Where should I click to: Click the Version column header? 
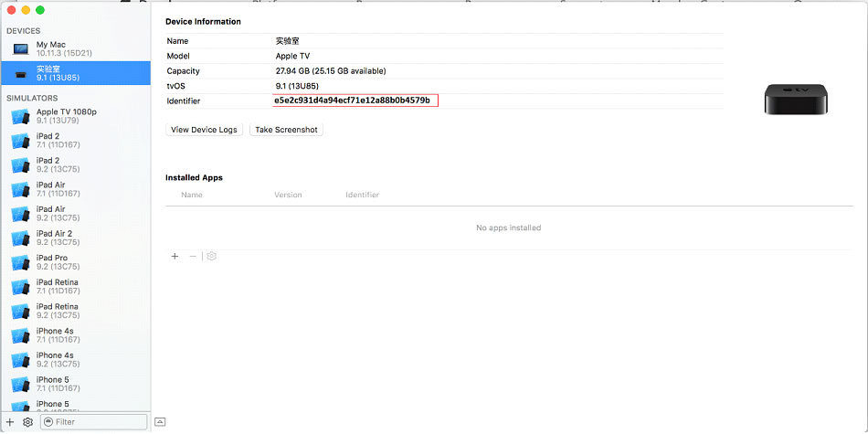[288, 195]
